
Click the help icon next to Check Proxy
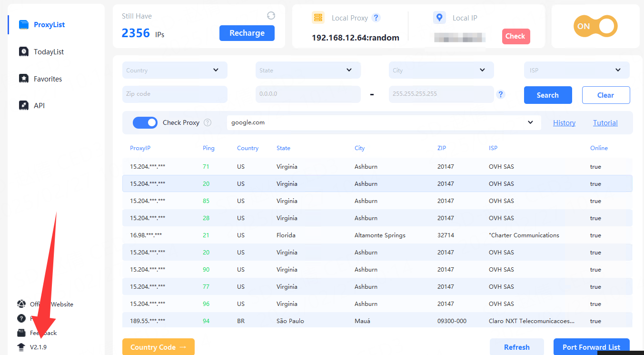coord(208,122)
